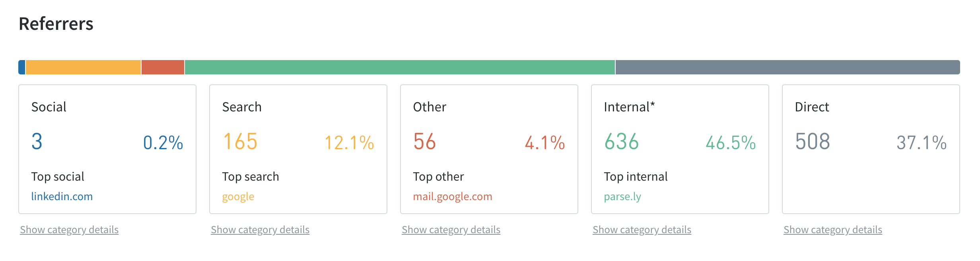The height and width of the screenshot is (261, 980).
Task: Click the blue Social bar segment
Action: coord(22,67)
